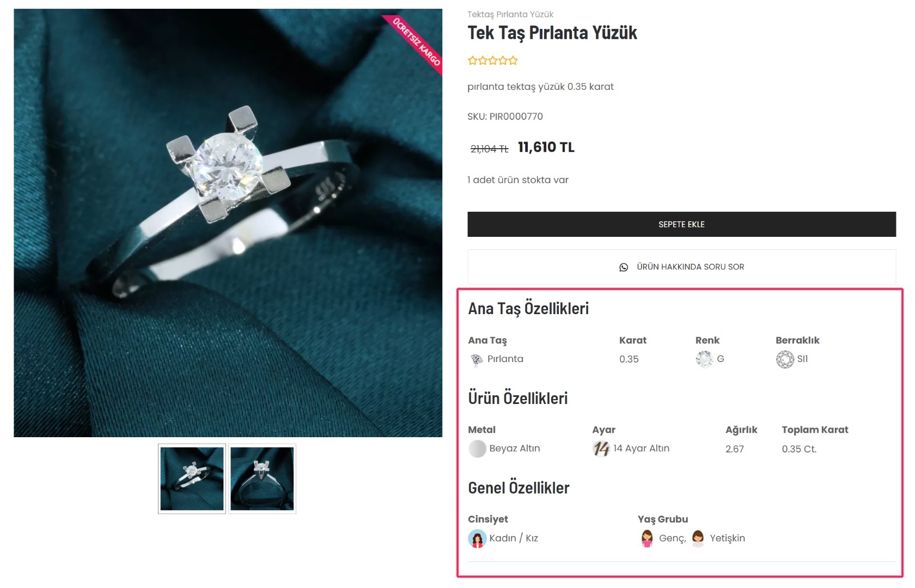915x588 pixels.
Task: Click the discounted 11,610 TL price
Action: 546,148
